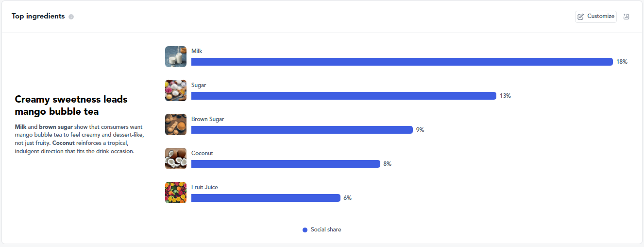Click the Customize button

click(596, 17)
